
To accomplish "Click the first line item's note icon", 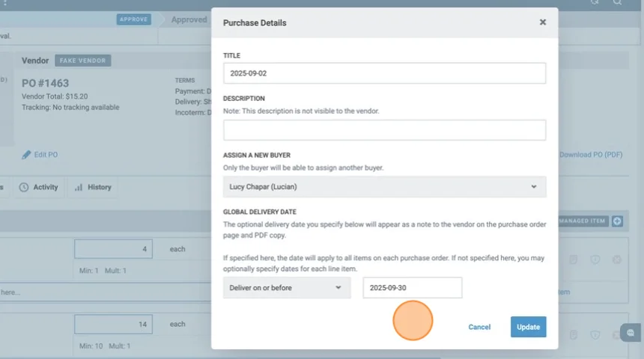I will coord(573,260).
